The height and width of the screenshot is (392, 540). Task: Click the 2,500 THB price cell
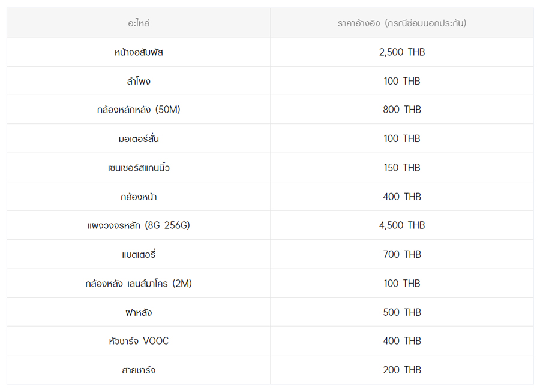click(401, 52)
